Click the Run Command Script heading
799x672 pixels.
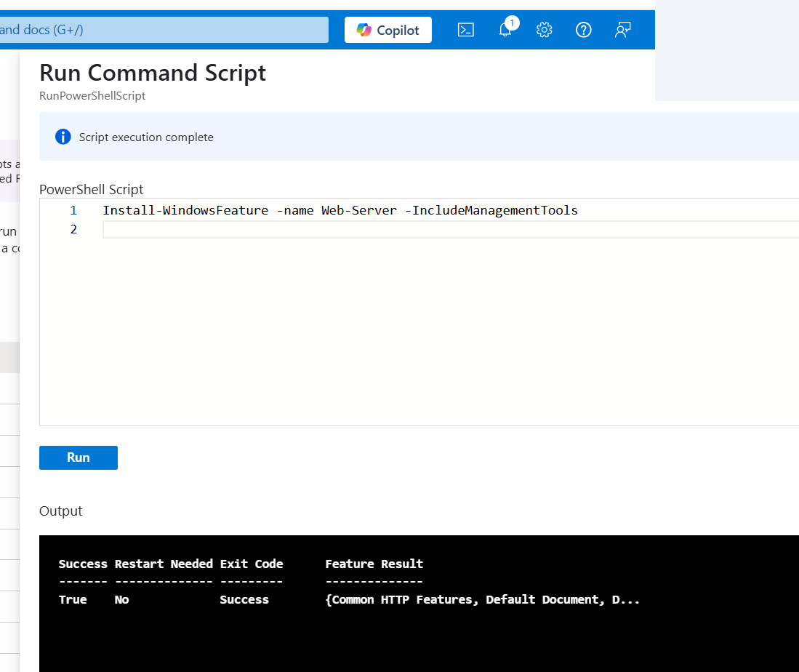tap(153, 73)
